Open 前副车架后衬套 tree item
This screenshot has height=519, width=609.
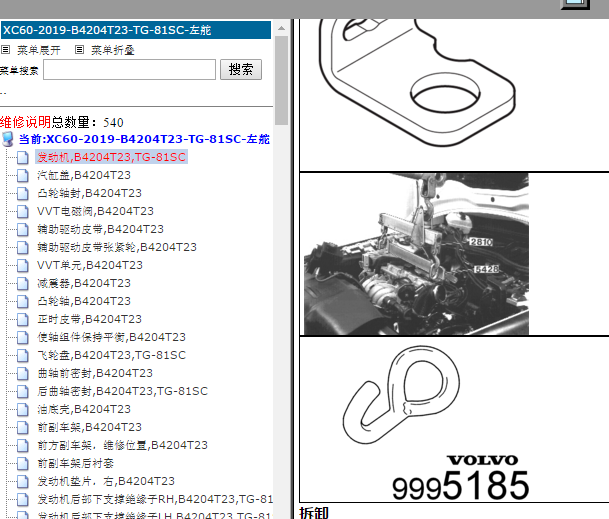pyautogui.click(x=75, y=463)
